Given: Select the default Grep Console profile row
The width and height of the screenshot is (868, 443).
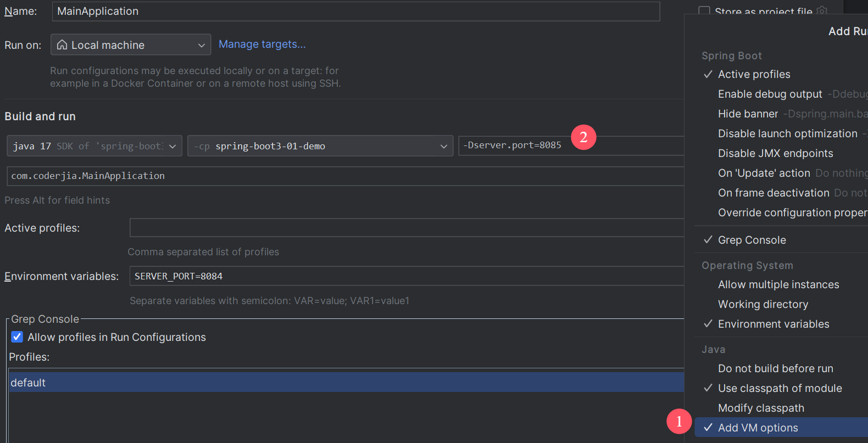Looking at the screenshot, I should click(347, 383).
